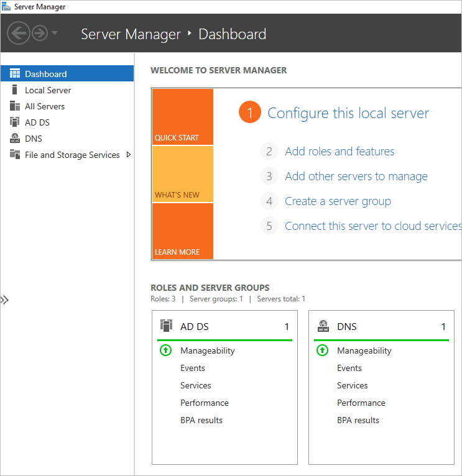The width and height of the screenshot is (462, 476).
Task: Click green Manageability status icon in DNS tile
Action: pos(323,350)
